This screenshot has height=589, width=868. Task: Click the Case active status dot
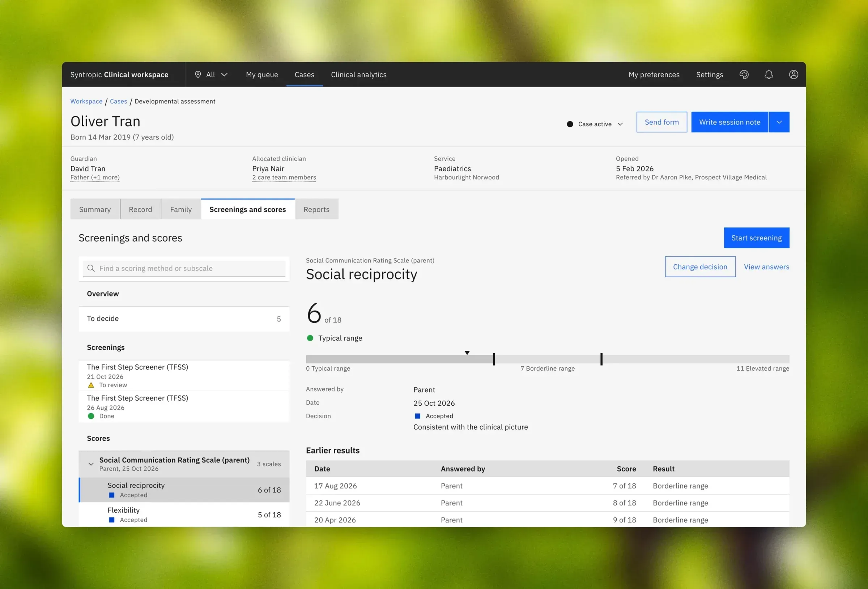pyautogui.click(x=570, y=124)
